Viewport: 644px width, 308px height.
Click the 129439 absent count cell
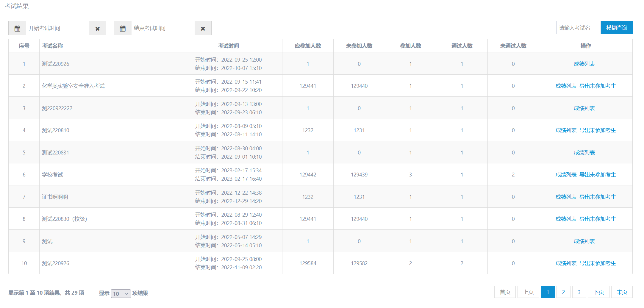tap(359, 175)
